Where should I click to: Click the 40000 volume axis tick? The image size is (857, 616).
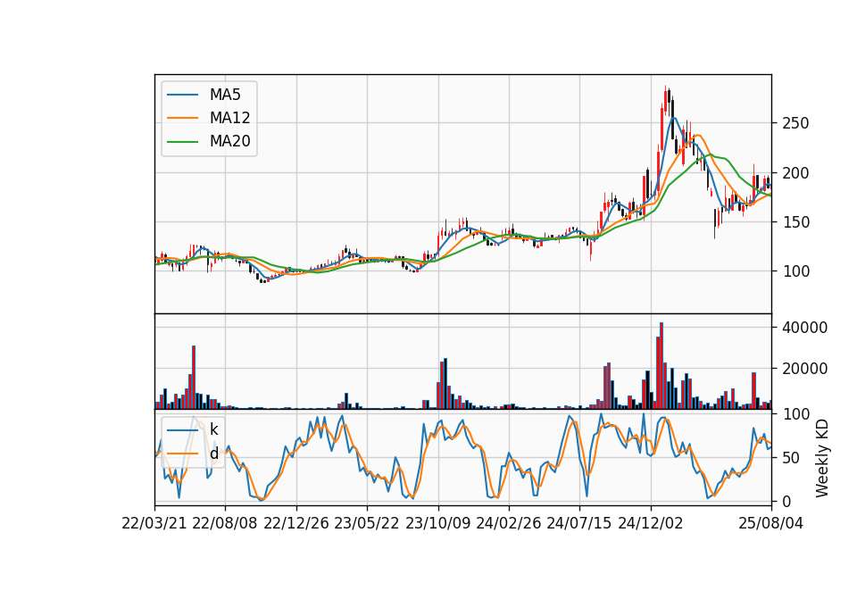click(x=804, y=328)
